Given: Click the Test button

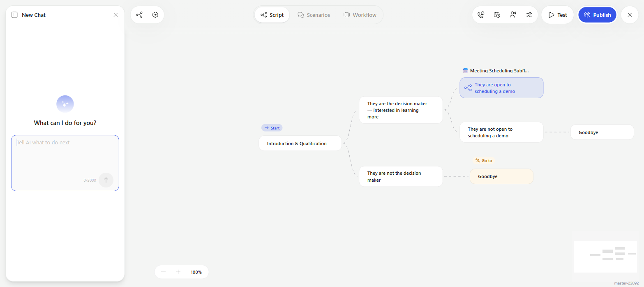Looking at the screenshot, I should 557,15.
